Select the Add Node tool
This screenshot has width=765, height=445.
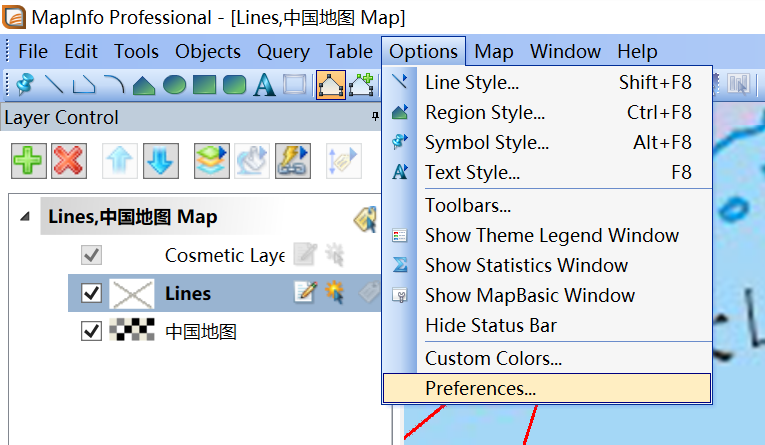tap(361, 84)
